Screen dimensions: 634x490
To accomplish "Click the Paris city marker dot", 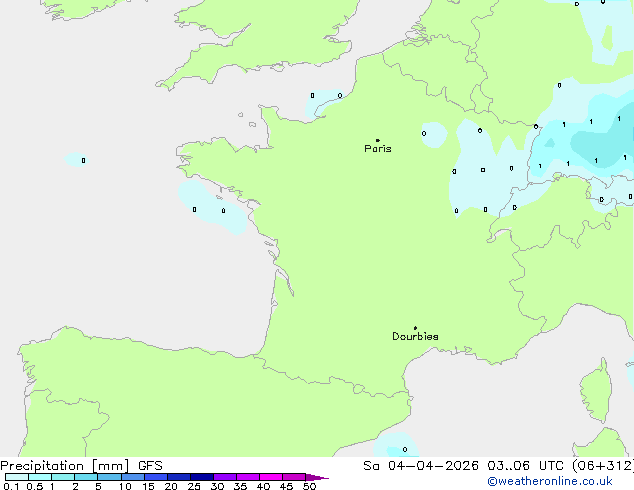I will point(377,141).
